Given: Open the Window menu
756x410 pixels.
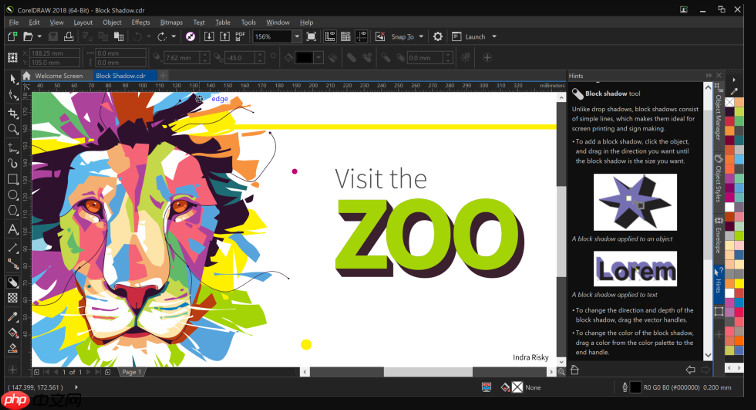Looking at the screenshot, I should pos(278,22).
